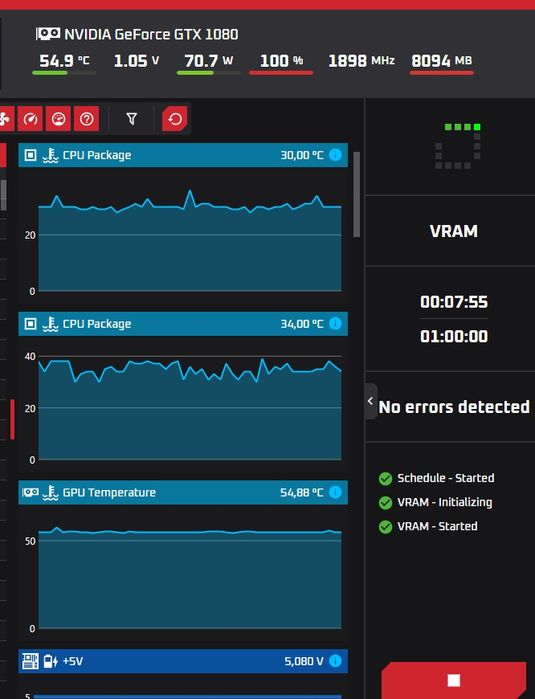
Task: Click the 5,080 V sensor value
Action: tap(304, 661)
